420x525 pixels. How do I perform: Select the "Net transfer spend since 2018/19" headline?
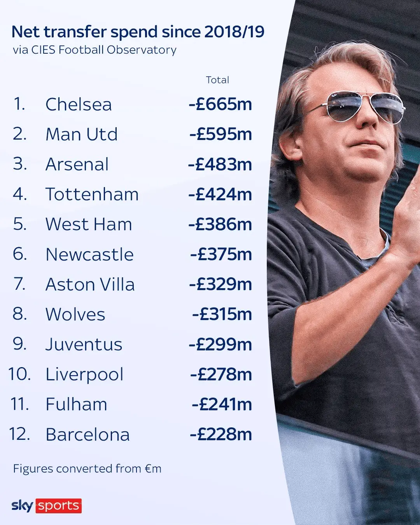pyautogui.click(x=138, y=32)
